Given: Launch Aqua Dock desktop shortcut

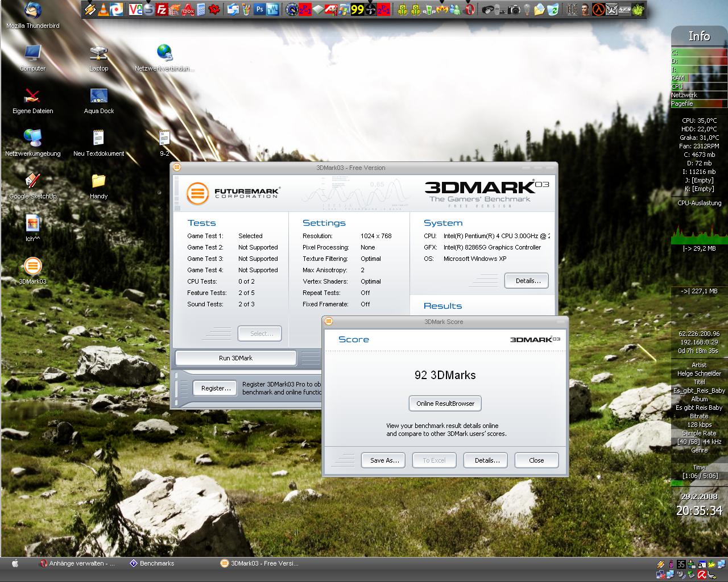Looking at the screenshot, I should point(98,101).
